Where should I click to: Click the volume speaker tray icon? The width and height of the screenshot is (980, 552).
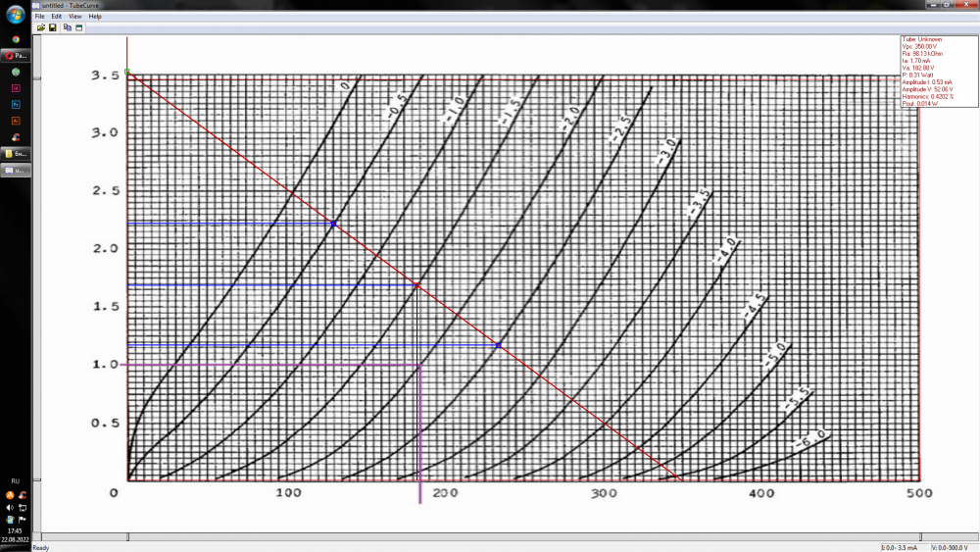tap(11, 507)
